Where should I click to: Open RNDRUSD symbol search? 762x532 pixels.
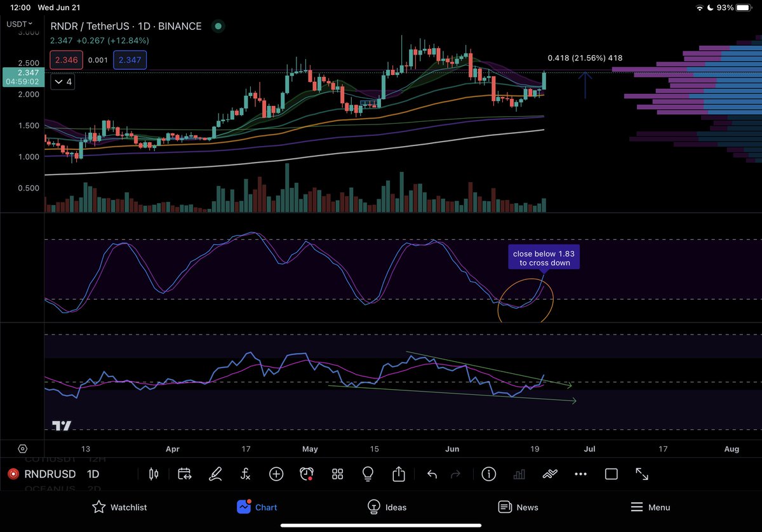click(50, 474)
